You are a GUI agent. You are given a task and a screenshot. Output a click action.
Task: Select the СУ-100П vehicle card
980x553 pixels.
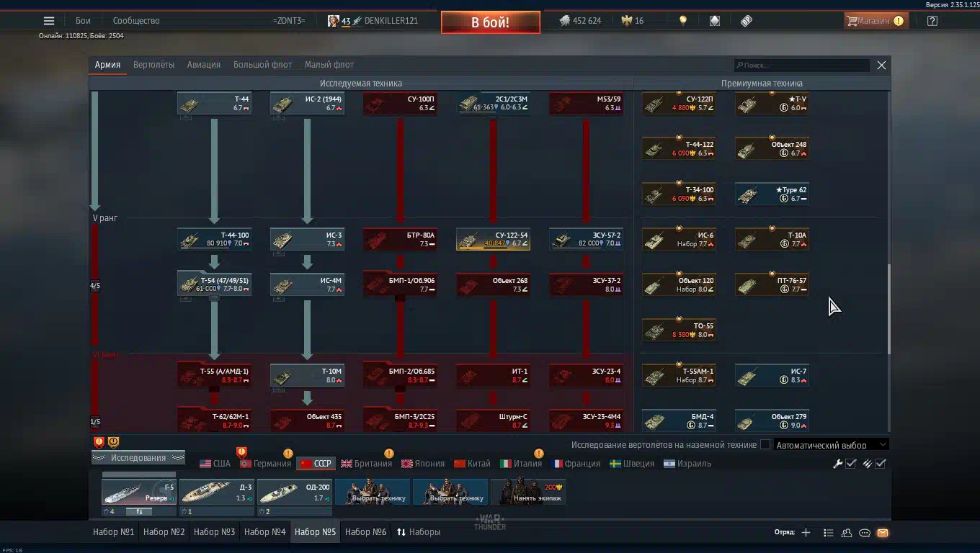tap(400, 104)
